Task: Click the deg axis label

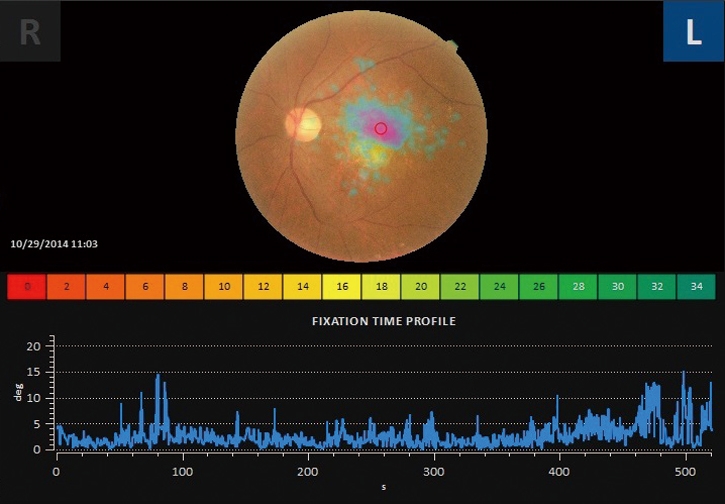Action: pos(17,395)
